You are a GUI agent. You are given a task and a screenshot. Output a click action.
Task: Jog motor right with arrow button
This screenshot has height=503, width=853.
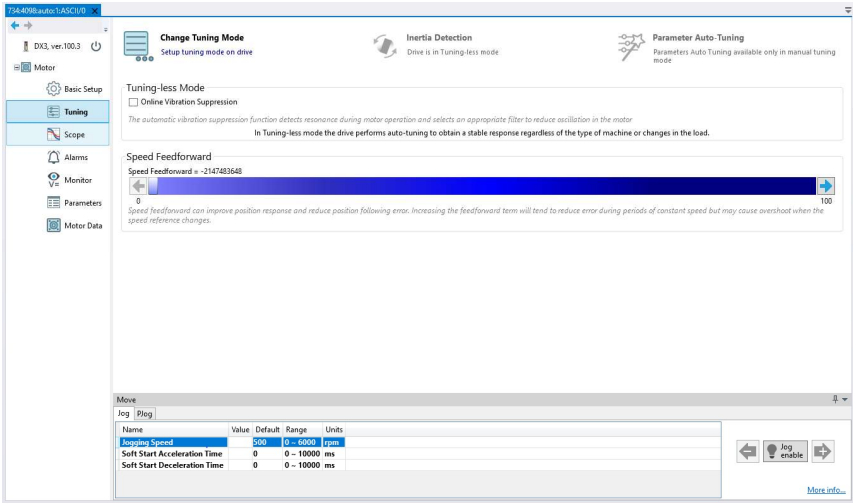pos(823,451)
